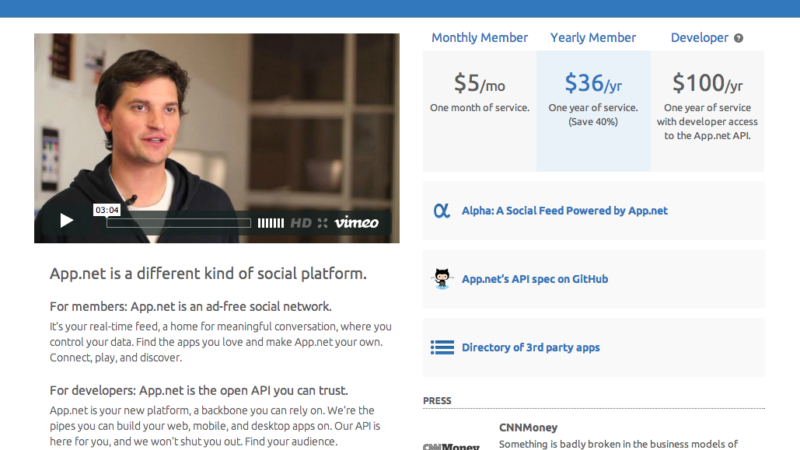Click the Vimeo logo in player
This screenshot has height=450, width=800.
point(357,222)
